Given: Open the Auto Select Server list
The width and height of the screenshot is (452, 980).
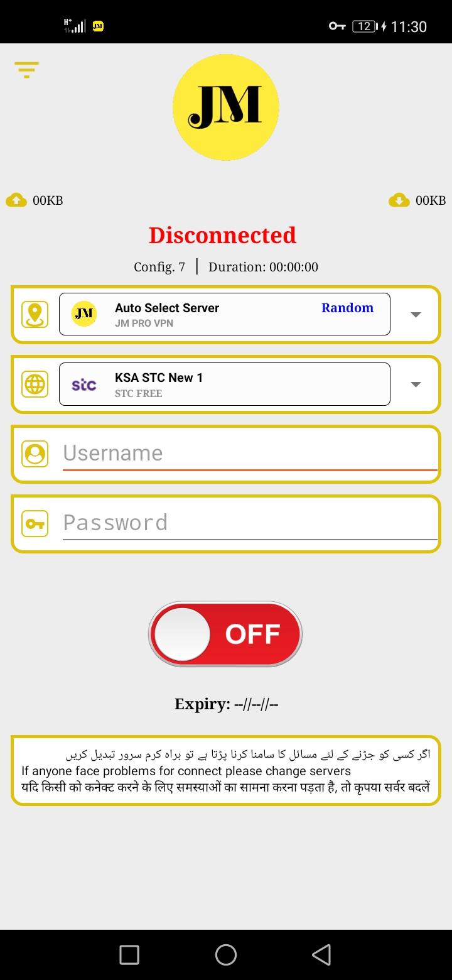Looking at the screenshot, I should point(225,314).
